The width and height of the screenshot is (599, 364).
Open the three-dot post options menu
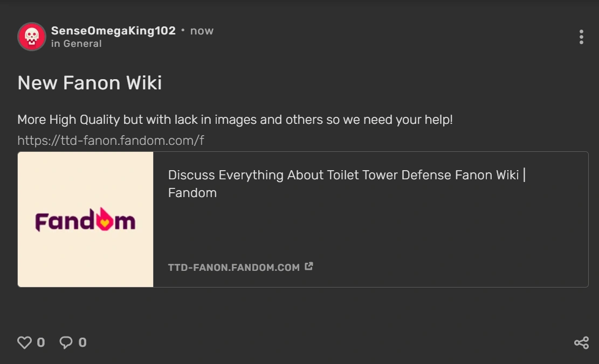(x=581, y=37)
